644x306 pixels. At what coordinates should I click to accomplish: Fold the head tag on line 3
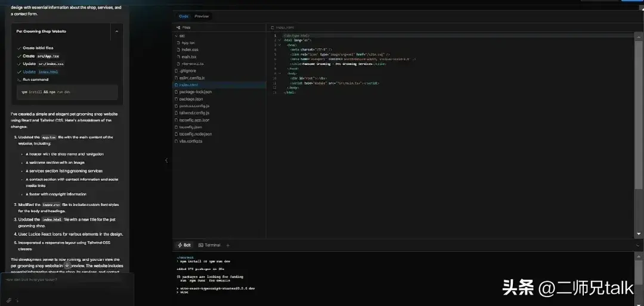click(279, 45)
